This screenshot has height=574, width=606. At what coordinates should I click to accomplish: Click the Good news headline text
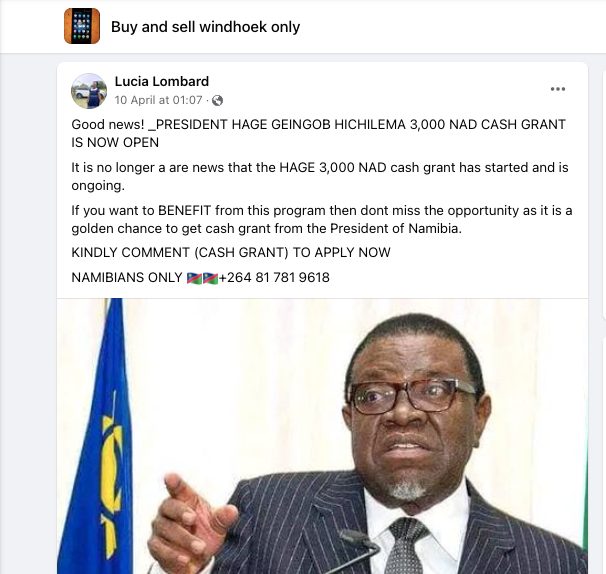318,133
